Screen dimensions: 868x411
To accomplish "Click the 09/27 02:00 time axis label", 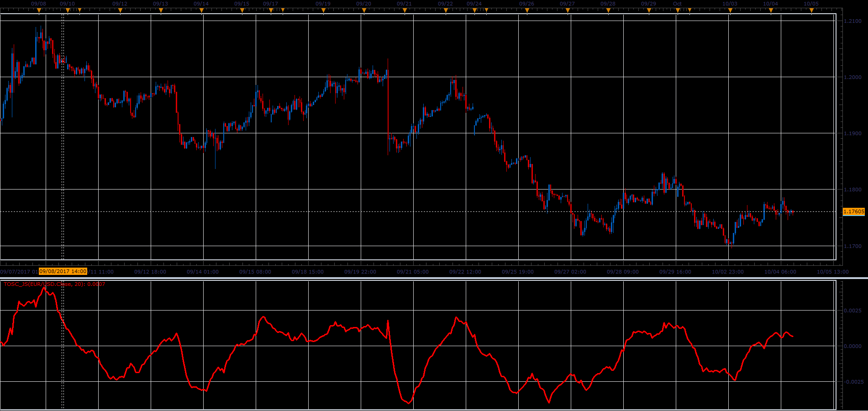I will (x=570, y=272).
